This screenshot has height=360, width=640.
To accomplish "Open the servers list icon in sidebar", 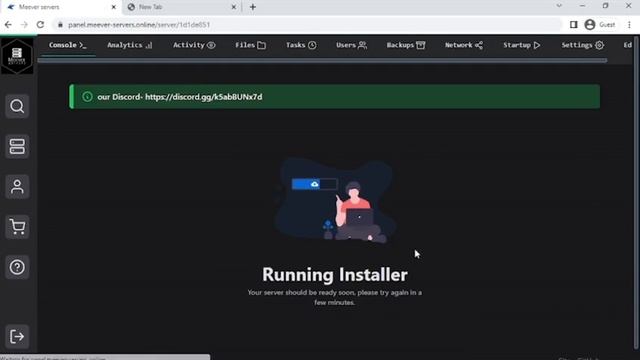I will coord(17,147).
